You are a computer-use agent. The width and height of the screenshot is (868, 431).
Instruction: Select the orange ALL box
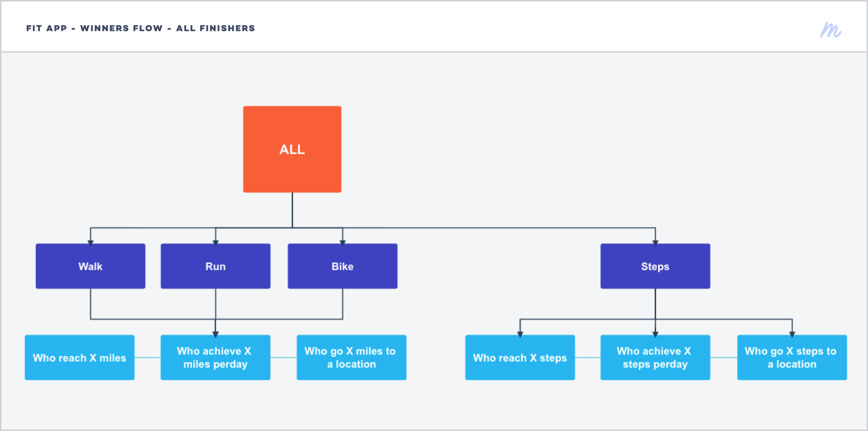coord(292,149)
